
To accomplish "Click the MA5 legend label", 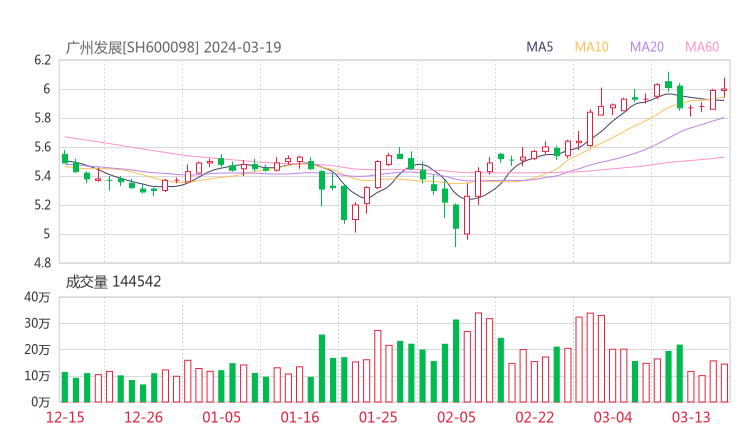I will click(x=539, y=47).
